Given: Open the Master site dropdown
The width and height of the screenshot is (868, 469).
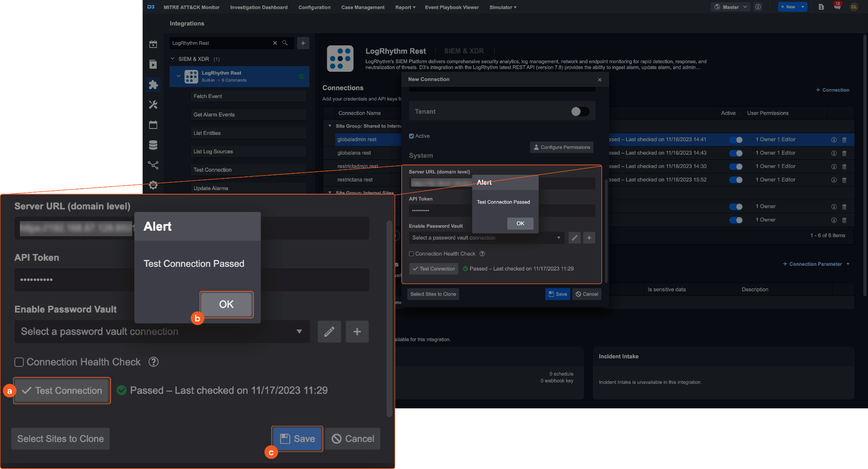Looking at the screenshot, I should pyautogui.click(x=731, y=7).
